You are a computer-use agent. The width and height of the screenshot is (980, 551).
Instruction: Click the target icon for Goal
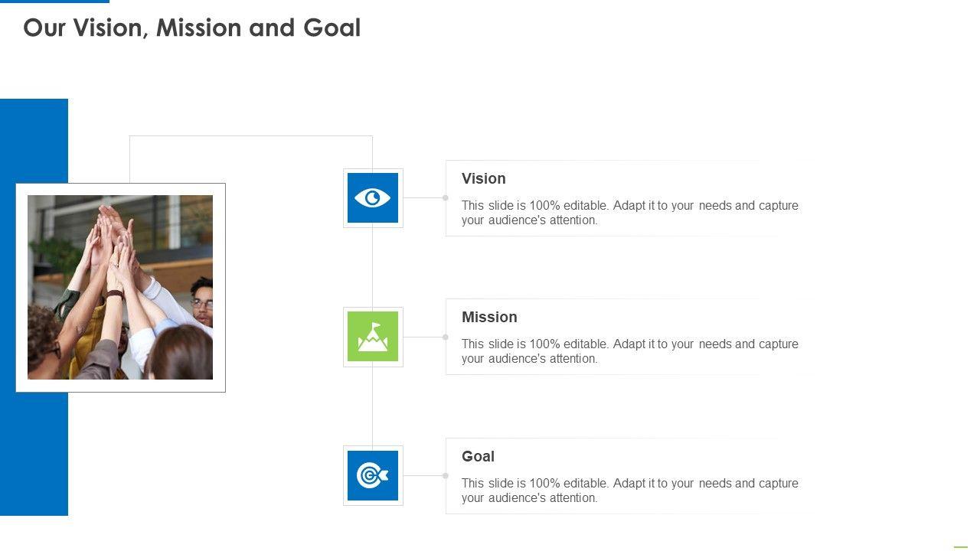pos(373,476)
